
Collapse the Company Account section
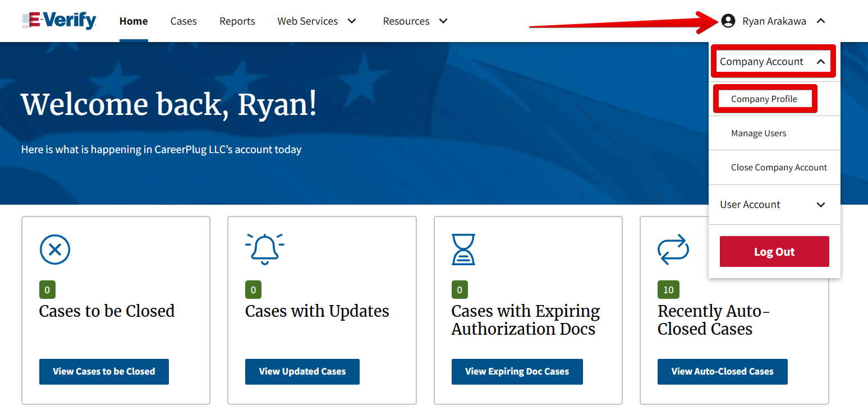coord(773,61)
